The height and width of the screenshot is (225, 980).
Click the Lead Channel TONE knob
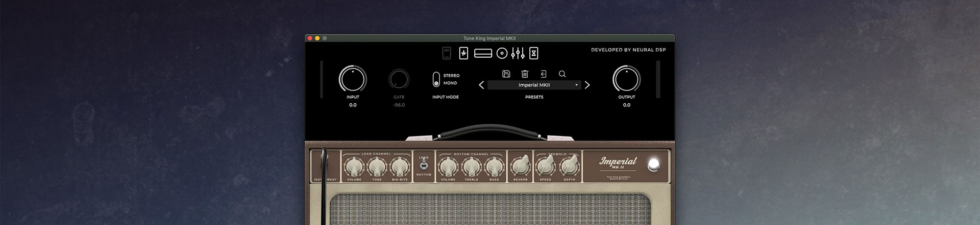point(377,167)
